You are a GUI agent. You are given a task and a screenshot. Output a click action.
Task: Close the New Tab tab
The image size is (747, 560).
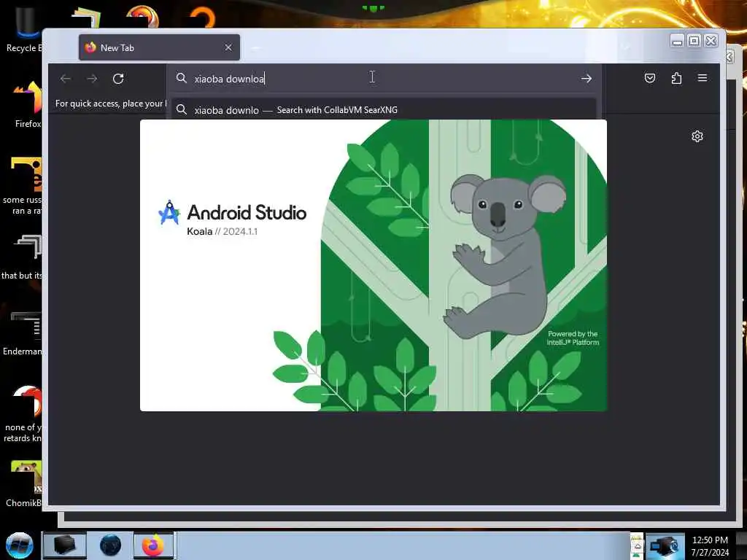click(228, 47)
